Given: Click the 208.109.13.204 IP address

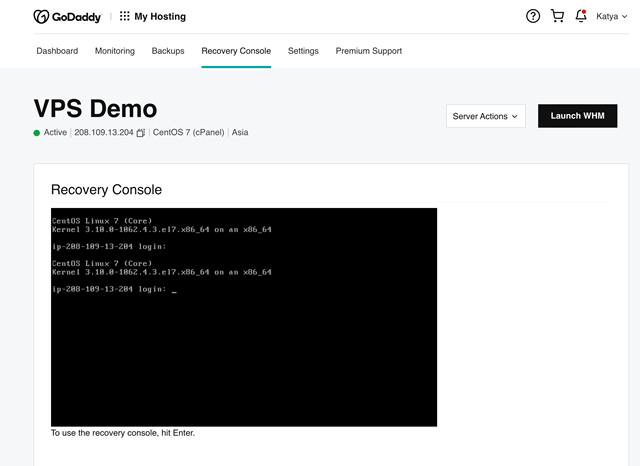Looking at the screenshot, I should (104, 132).
